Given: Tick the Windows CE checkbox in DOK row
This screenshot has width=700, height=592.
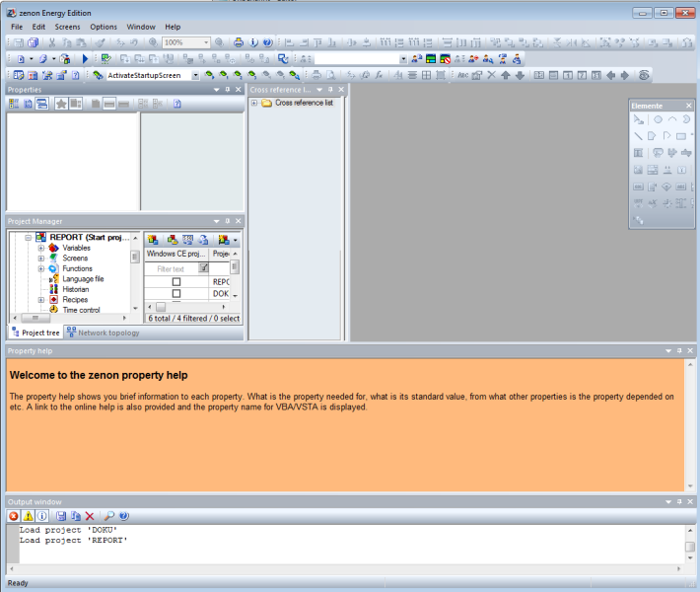Looking at the screenshot, I should pyautogui.click(x=176, y=294).
